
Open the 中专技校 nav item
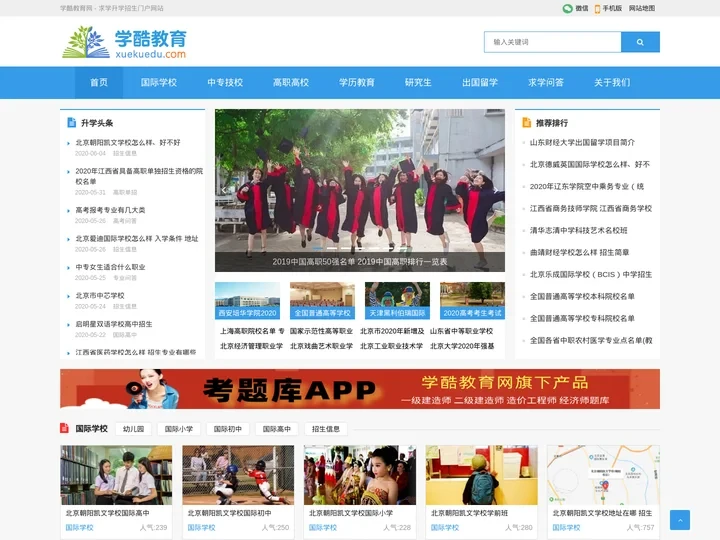[225, 83]
